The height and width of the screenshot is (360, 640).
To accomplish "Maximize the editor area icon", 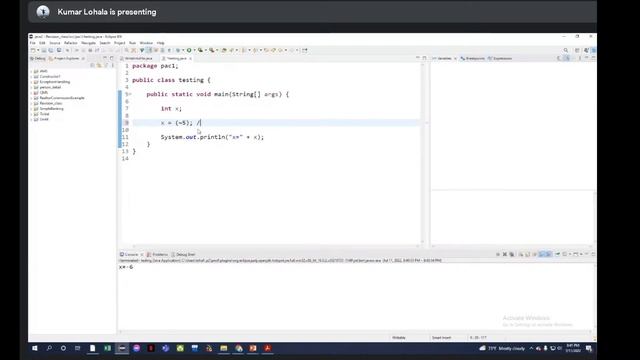I will coord(424,58).
